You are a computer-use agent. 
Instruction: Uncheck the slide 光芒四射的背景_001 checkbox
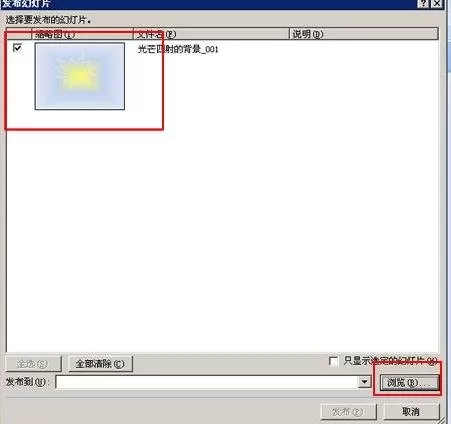(x=17, y=48)
